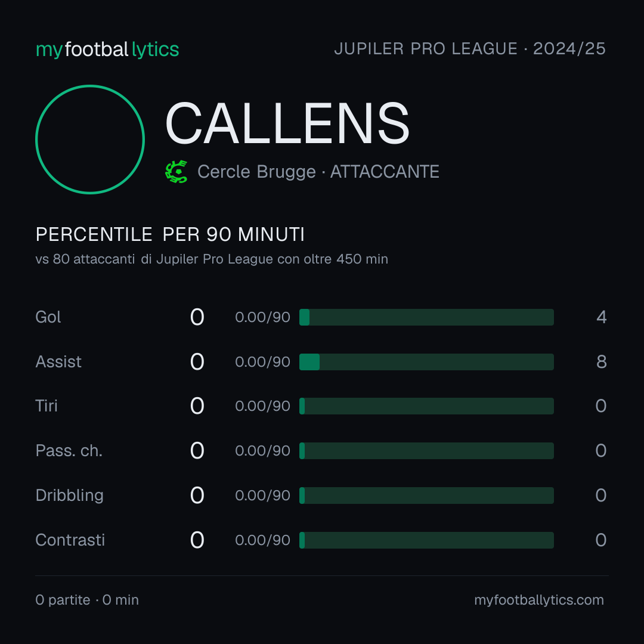
Task: Click the Cercle Brugge club crest icon
Action: 176,172
